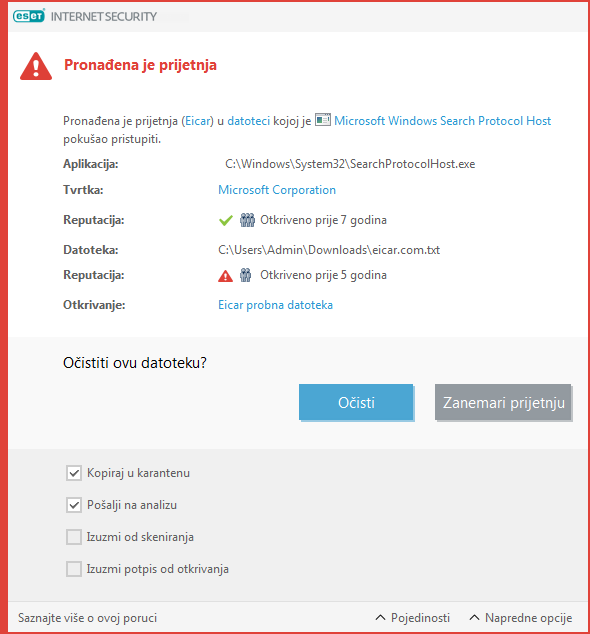Open the Microsoft Corporation link
Viewport: 590px width, 634px height.
point(277,190)
